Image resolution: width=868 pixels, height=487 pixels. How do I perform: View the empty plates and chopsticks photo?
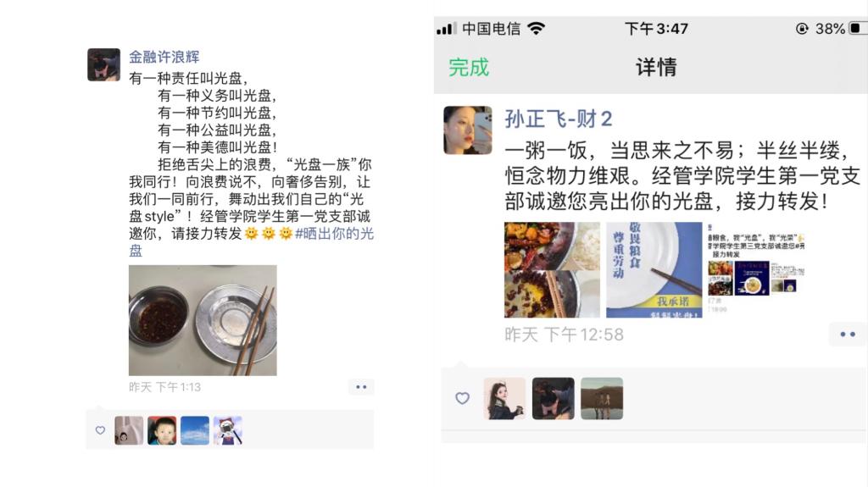203,320
